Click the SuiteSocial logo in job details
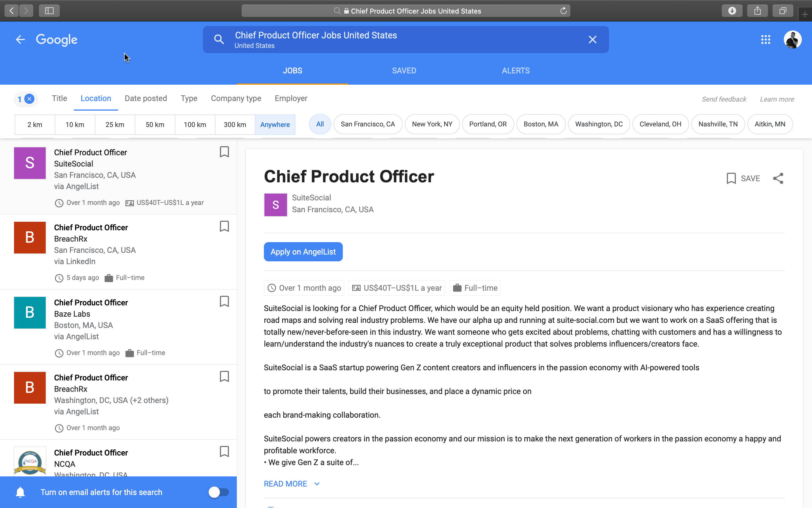 (275, 205)
